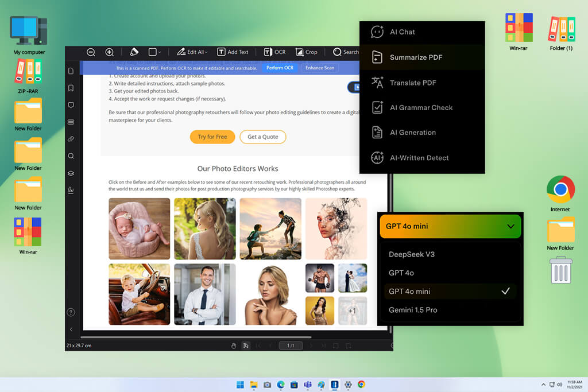Click the zoom in magnifier icon

[x=109, y=52]
